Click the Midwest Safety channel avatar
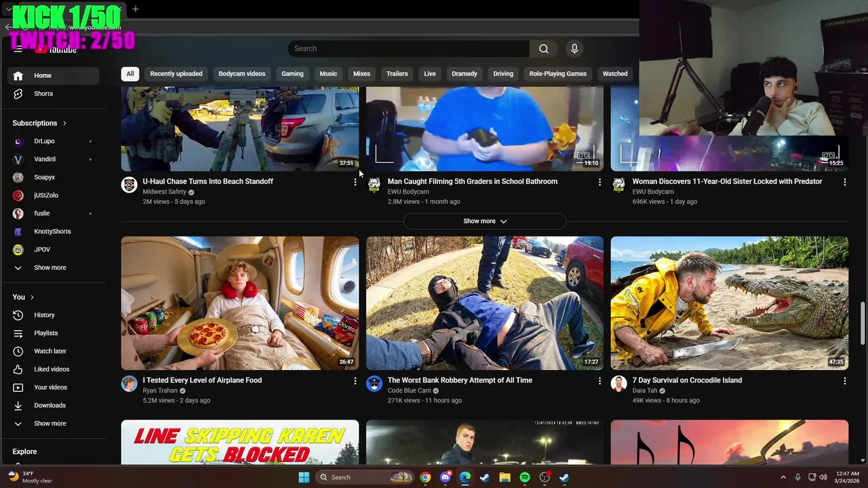The height and width of the screenshot is (488, 868). click(x=129, y=185)
